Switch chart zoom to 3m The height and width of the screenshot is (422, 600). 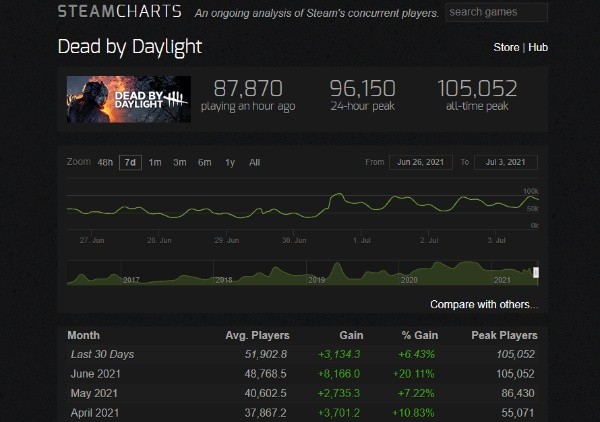pos(179,163)
